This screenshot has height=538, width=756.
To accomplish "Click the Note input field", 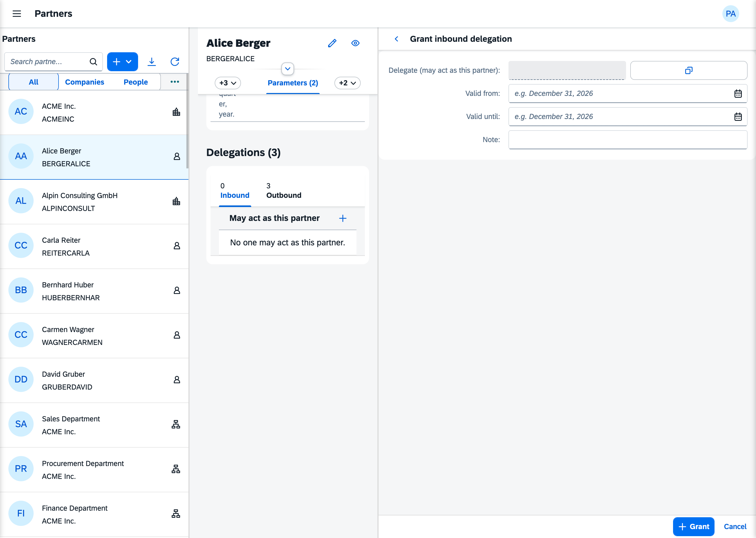I will pos(628,140).
